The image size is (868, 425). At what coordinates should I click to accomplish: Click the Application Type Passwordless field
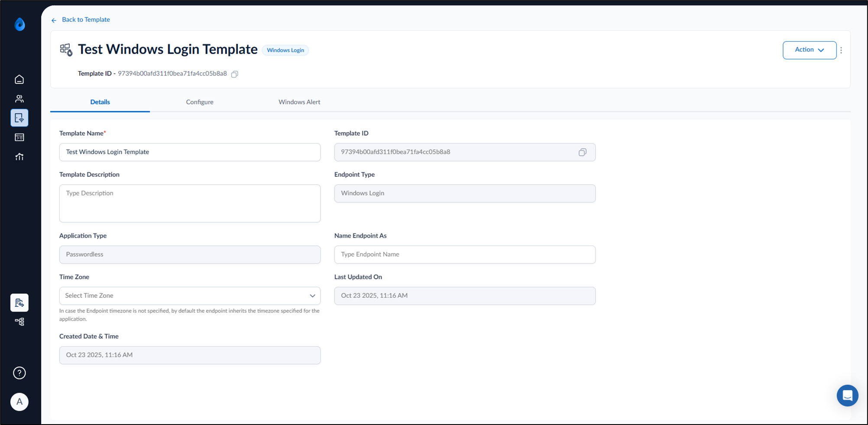point(190,255)
